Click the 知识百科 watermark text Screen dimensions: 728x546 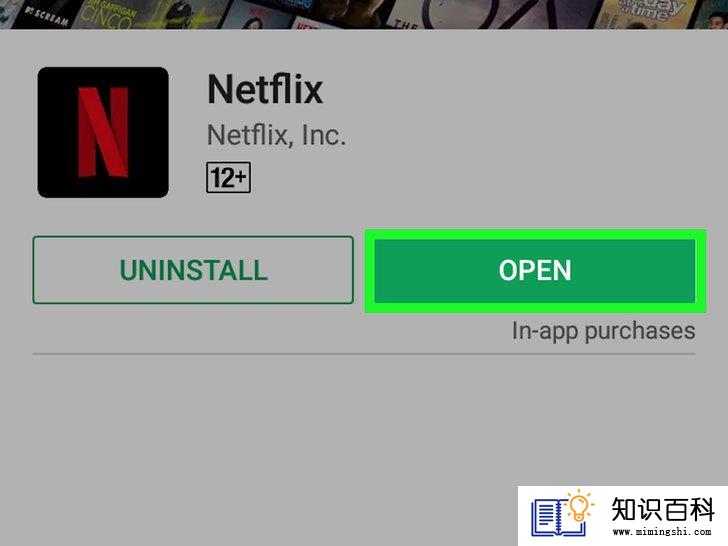663,509
